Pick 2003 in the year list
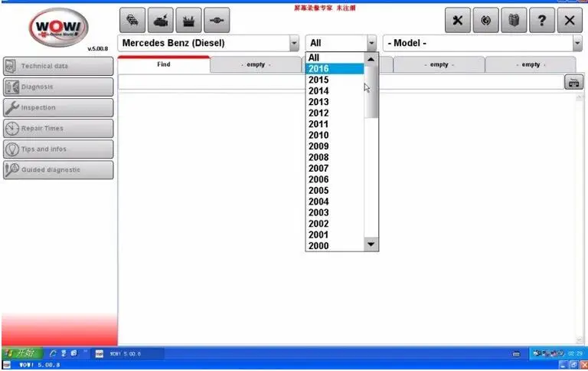 pos(335,213)
